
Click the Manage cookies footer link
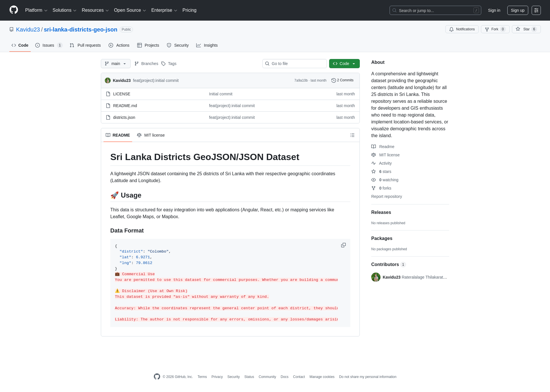pyautogui.click(x=322, y=377)
